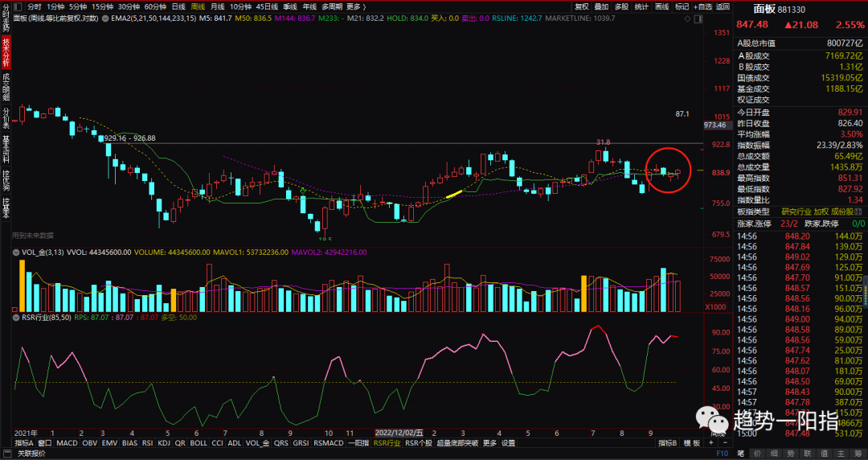The width and height of the screenshot is (868, 460).
Task: Open F10 company info
Action: click(x=722, y=454)
